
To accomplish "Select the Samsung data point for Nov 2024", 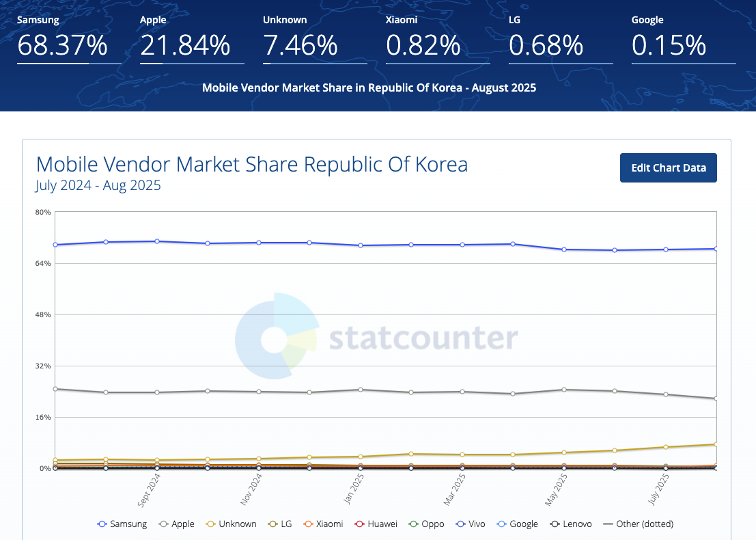I will tap(259, 243).
